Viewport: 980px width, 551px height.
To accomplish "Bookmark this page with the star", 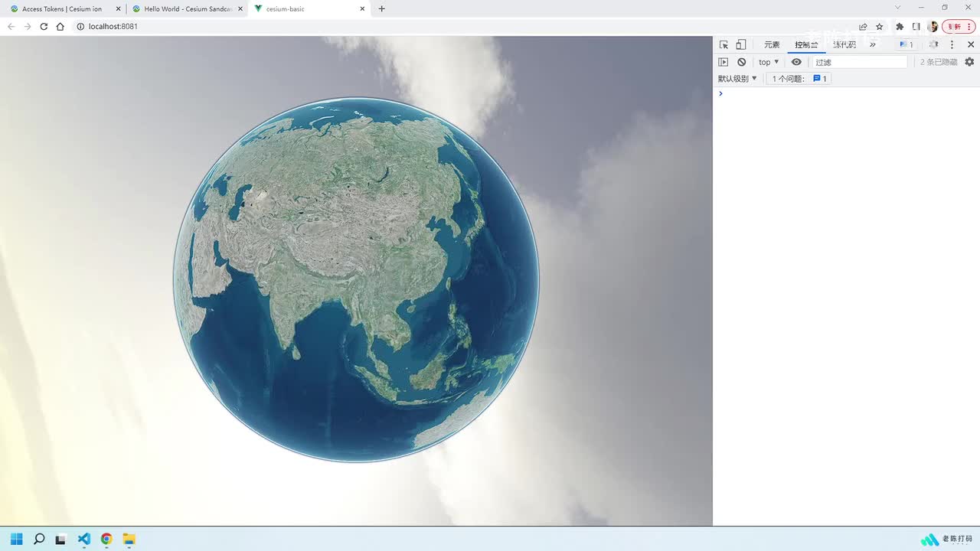I will click(x=880, y=26).
